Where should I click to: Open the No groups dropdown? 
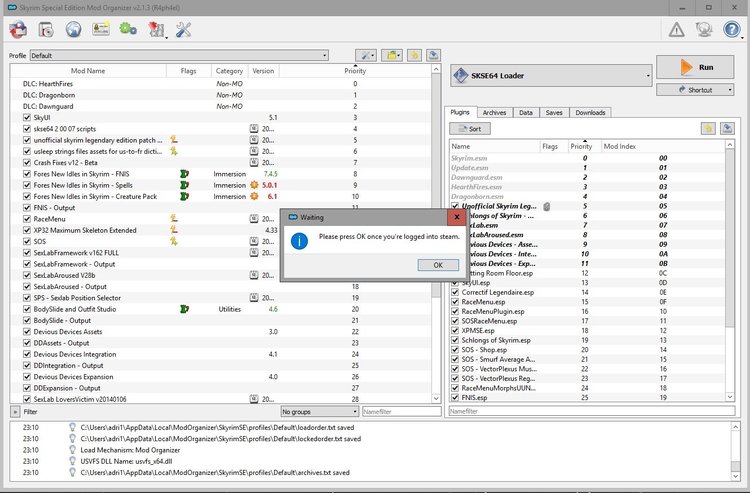(x=320, y=411)
